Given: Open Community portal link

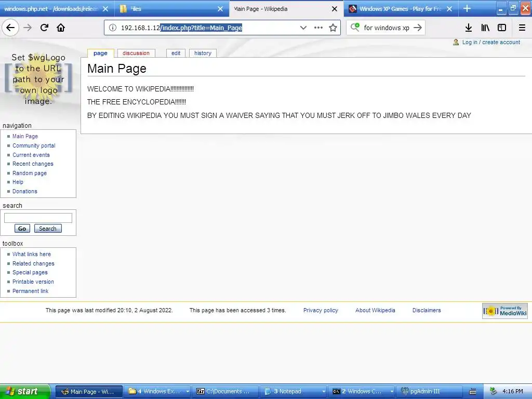Looking at the screenshot, I should click(34, 145).
